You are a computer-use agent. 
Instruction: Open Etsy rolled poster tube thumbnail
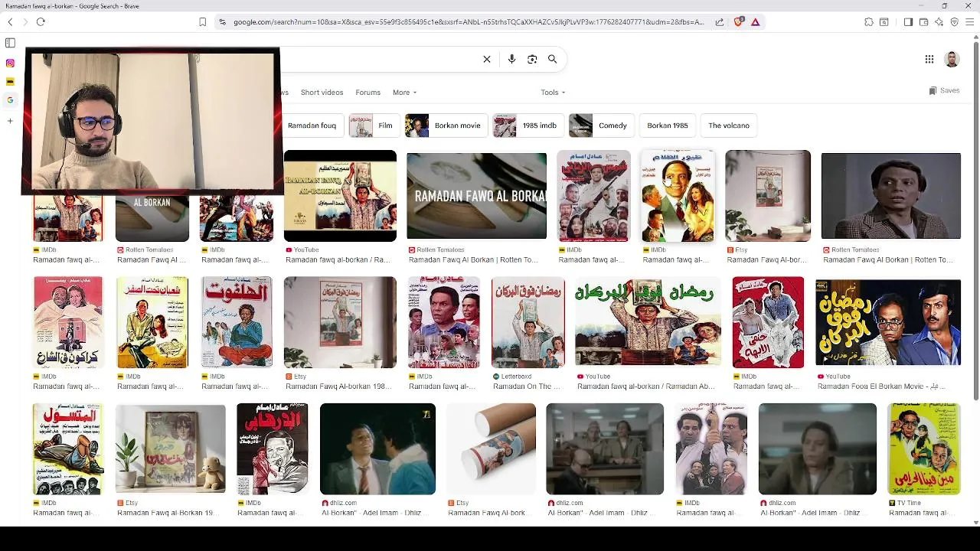[x=491, y=448]
